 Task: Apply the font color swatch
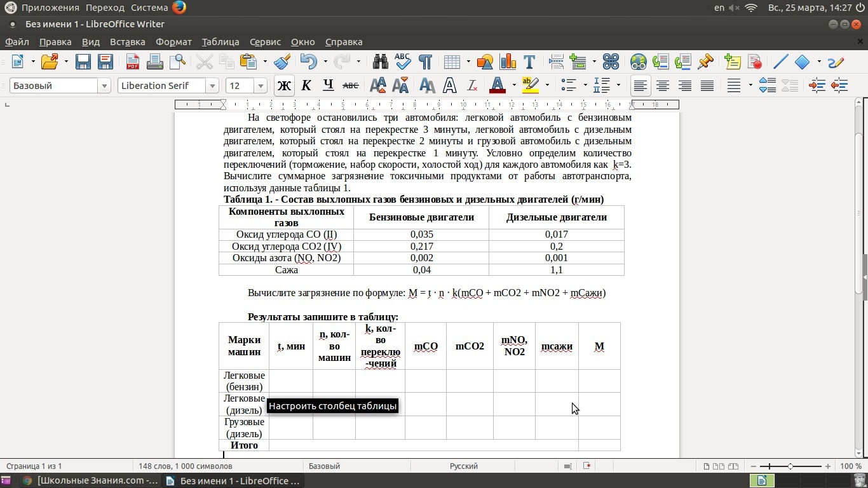pos(498,85)
